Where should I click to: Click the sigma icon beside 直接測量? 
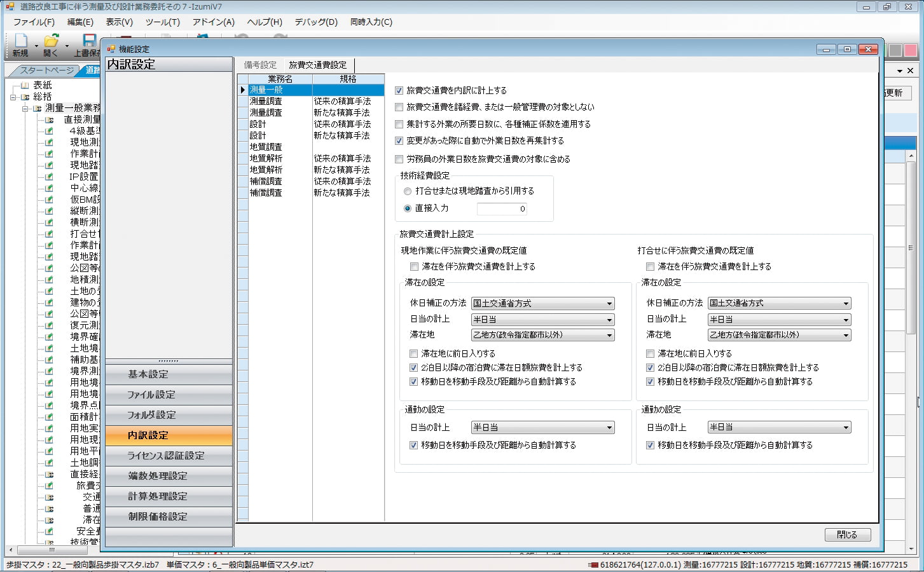click(x=49, y=119)
